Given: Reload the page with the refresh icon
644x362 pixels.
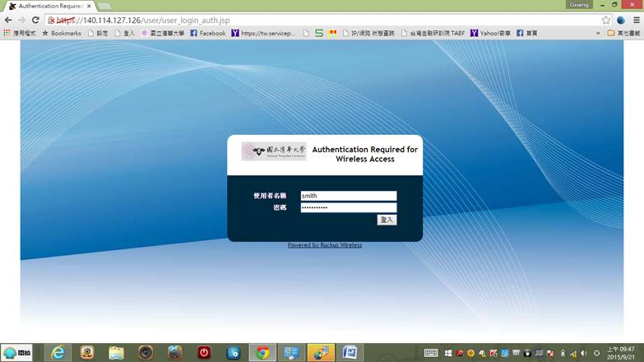Looking at the screenshot, I should [x=35, y=20].
